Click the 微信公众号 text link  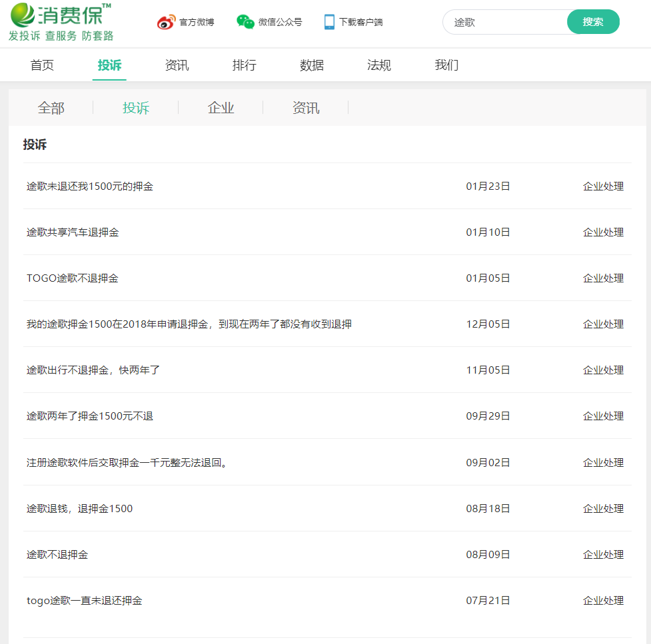click(x=281, y=22)
